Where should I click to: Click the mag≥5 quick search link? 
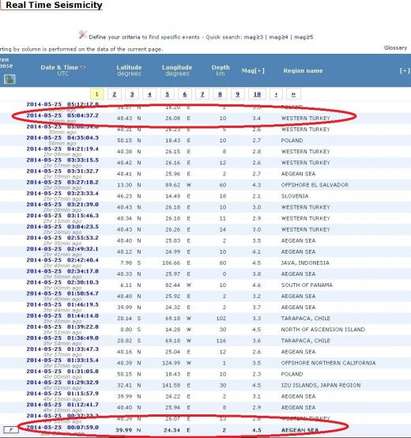303,37
